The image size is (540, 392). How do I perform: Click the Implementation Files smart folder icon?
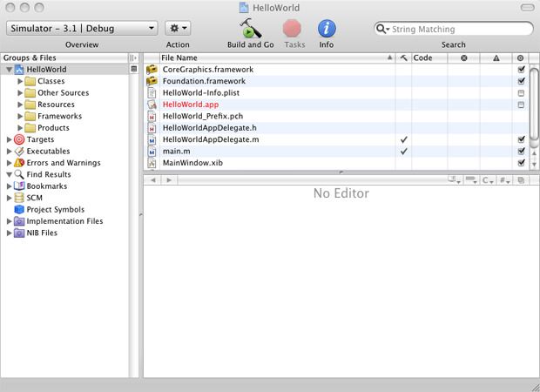(19, 221)
